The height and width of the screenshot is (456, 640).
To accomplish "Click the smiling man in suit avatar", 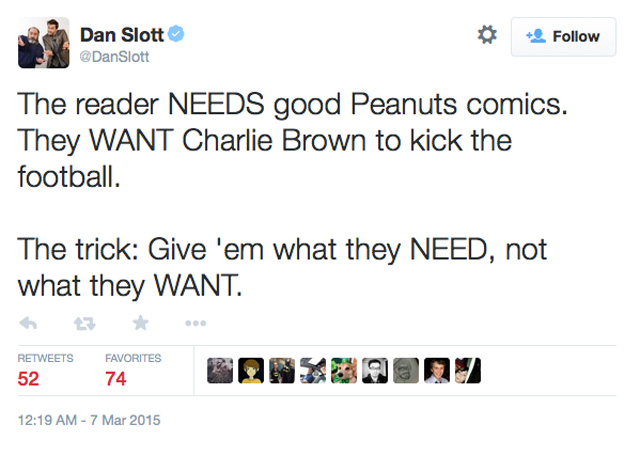I will point(436,371).
